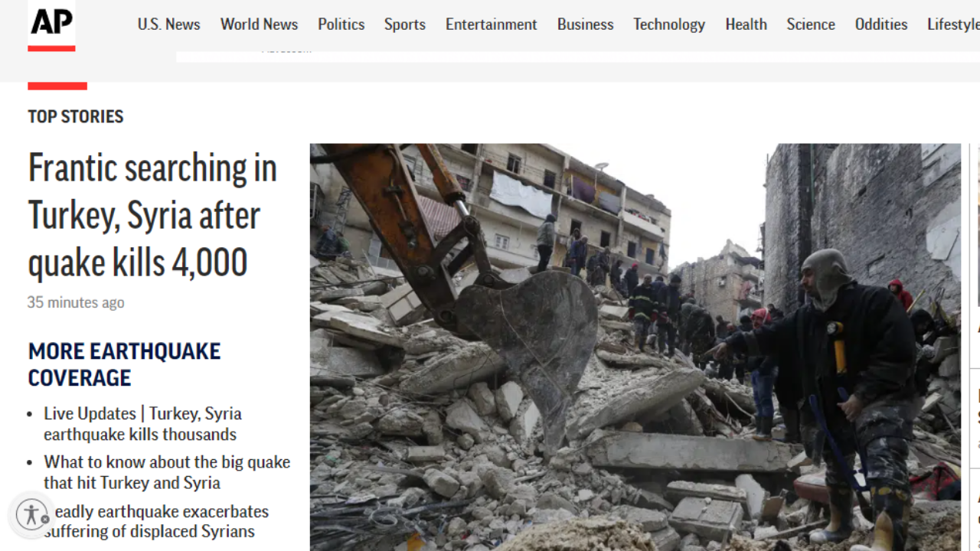
Task: Select Politics in the navigation bar
Action: pyautogui.click(x=341, y=24)
